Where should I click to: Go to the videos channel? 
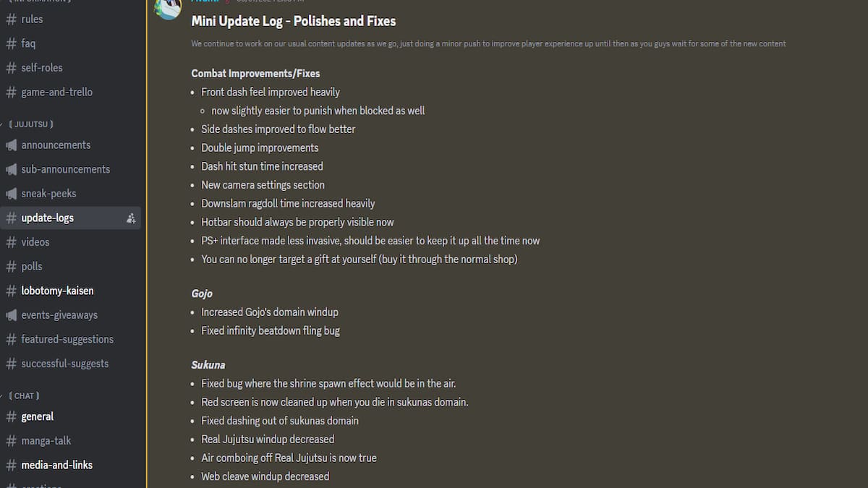[x=35, y=242]
